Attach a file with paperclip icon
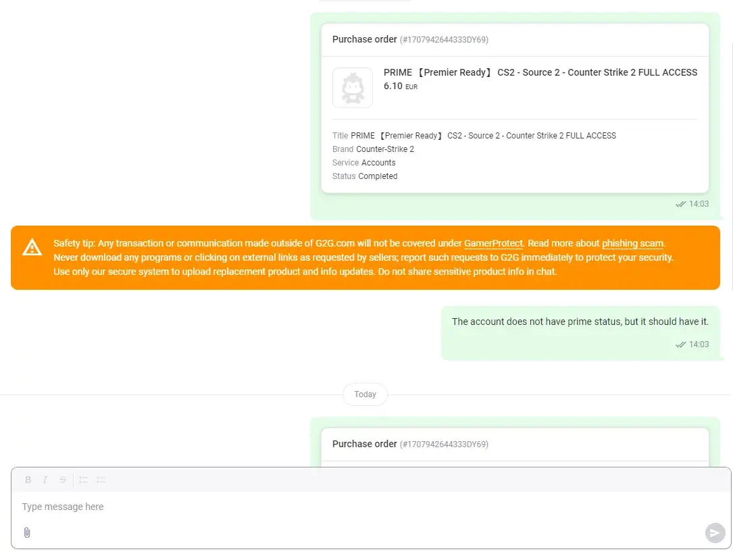 pyautogui.click(x=26, y=532)
